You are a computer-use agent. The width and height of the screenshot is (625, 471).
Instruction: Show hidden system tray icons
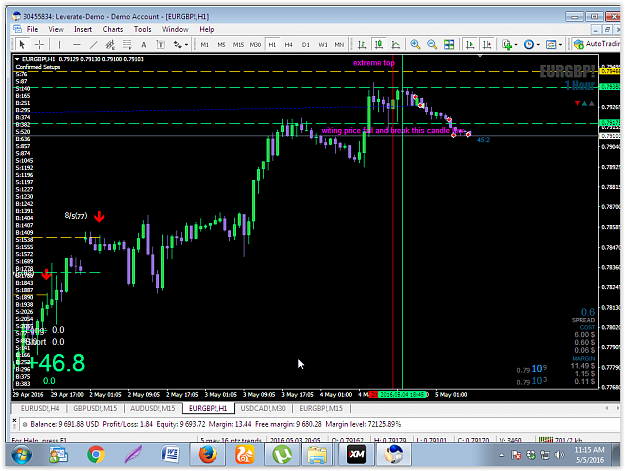click(501, 455)
